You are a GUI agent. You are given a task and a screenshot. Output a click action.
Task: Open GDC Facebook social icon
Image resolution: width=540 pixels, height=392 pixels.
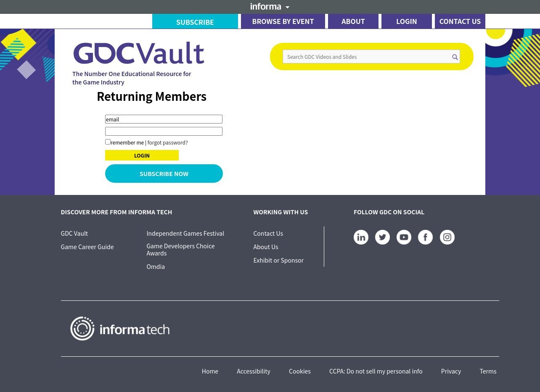(425, 237)
